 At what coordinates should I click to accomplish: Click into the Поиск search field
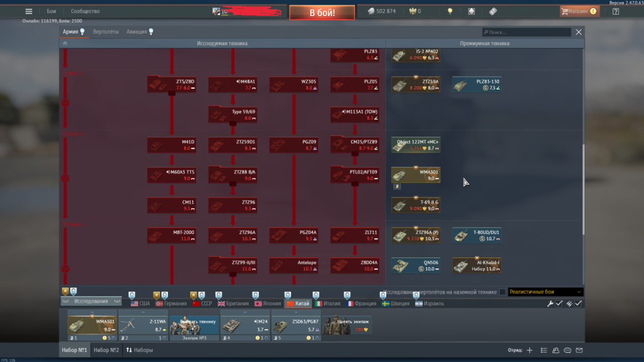coord(526,32)
